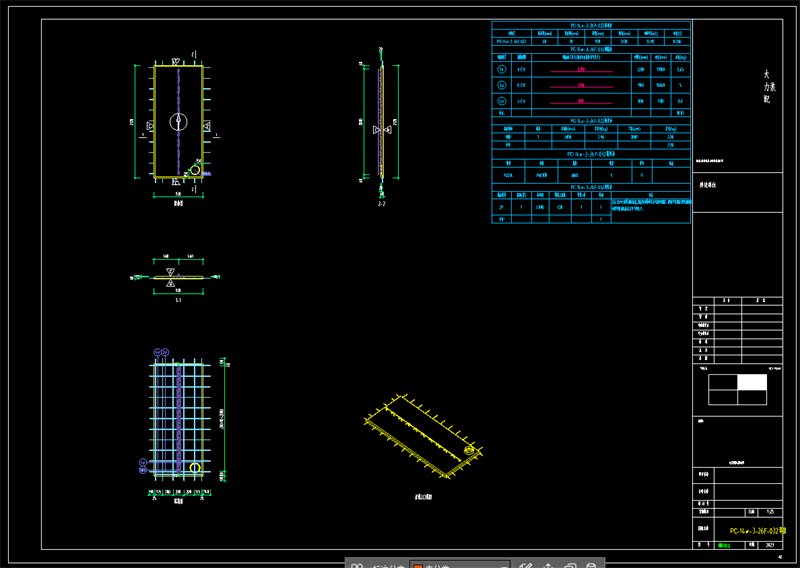
Task: Select the green text in the bottom title block row
Action: 724,546
